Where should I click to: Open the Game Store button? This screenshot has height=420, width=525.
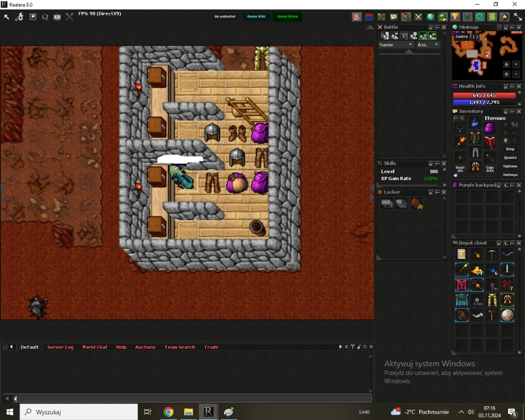point(287,16)
